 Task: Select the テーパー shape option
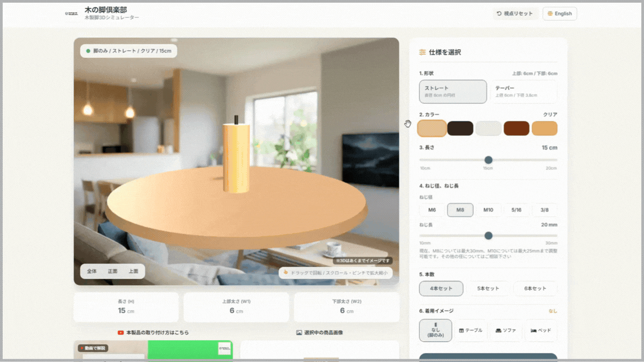click(x=524, y=92)
